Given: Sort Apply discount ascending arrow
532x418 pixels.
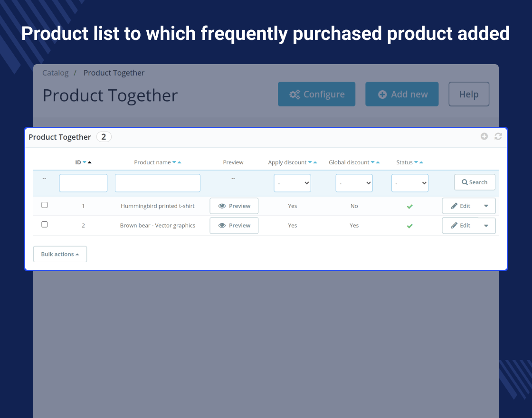Looking at the screenshot, I should point(315,162).
